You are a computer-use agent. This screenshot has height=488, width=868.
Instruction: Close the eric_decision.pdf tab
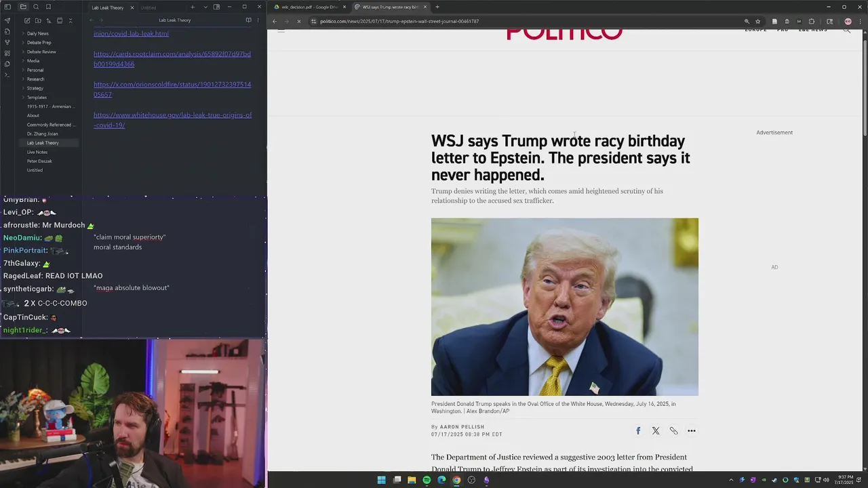click(x=344, y=7)
